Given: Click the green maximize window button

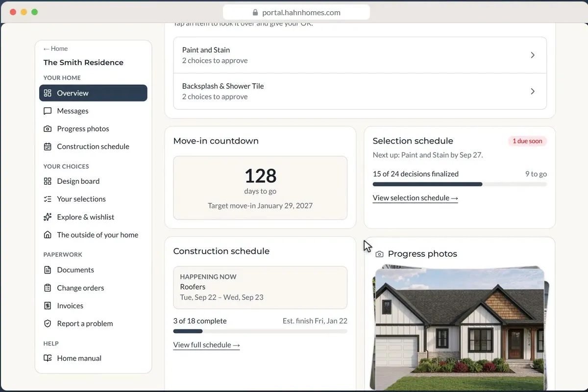Looking at the screenshot, I should point(34,12).
